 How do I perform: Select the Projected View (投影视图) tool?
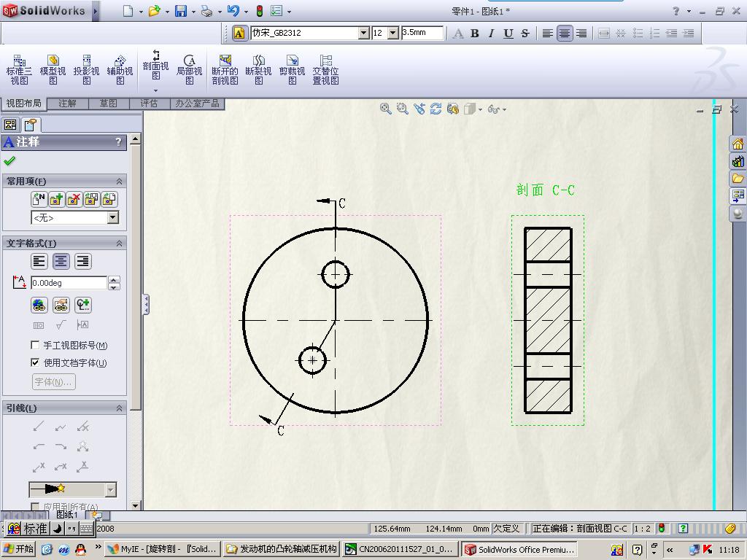tap(86, 69)
